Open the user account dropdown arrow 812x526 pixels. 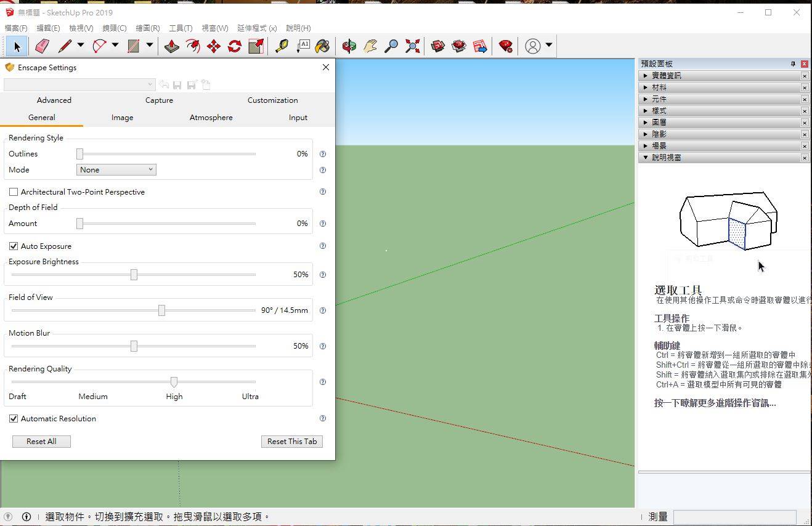549,45
